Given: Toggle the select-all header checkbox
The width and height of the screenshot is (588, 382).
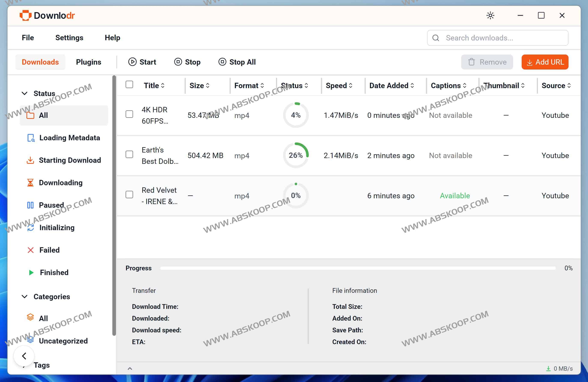Looking at the screenshot, I should coord(129,85).
